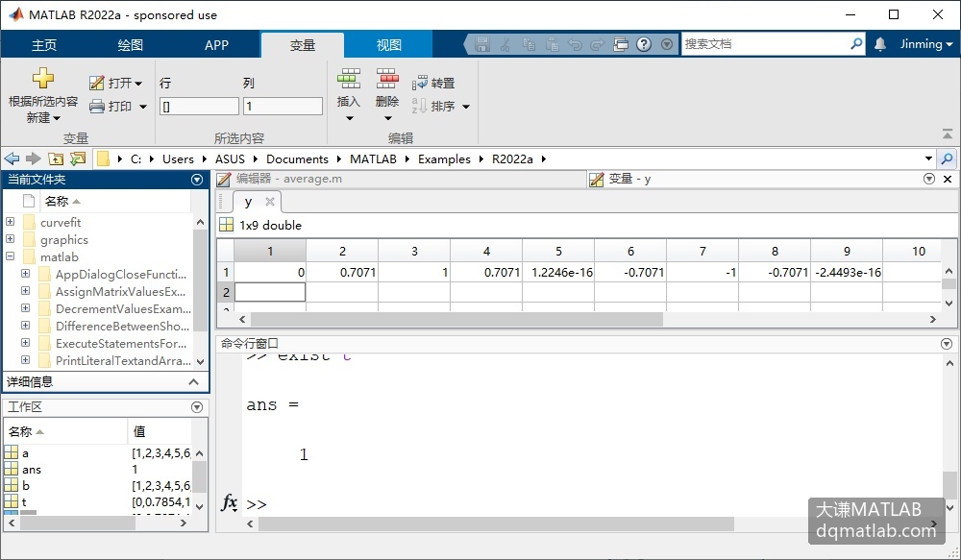Click the address bar search icon
The image size is (961, 560).
(947, 158)
